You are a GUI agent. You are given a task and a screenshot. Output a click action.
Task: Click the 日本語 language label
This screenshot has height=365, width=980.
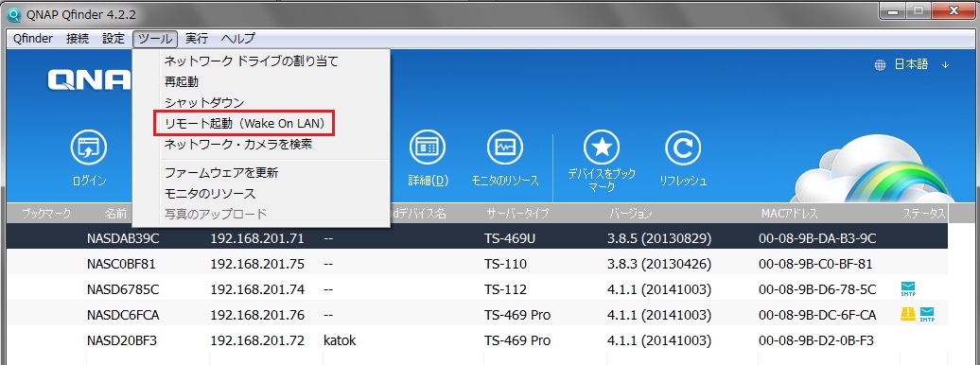point(911,64)
